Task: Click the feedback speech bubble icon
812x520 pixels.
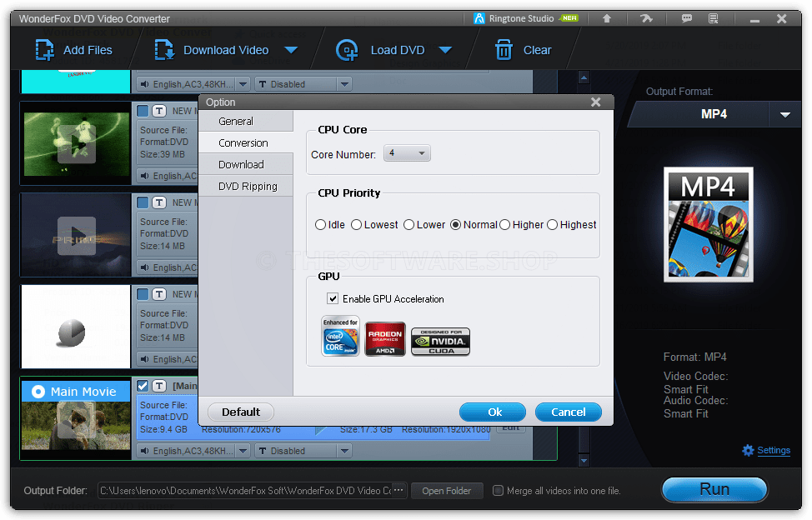Action: tap(687, 18)
